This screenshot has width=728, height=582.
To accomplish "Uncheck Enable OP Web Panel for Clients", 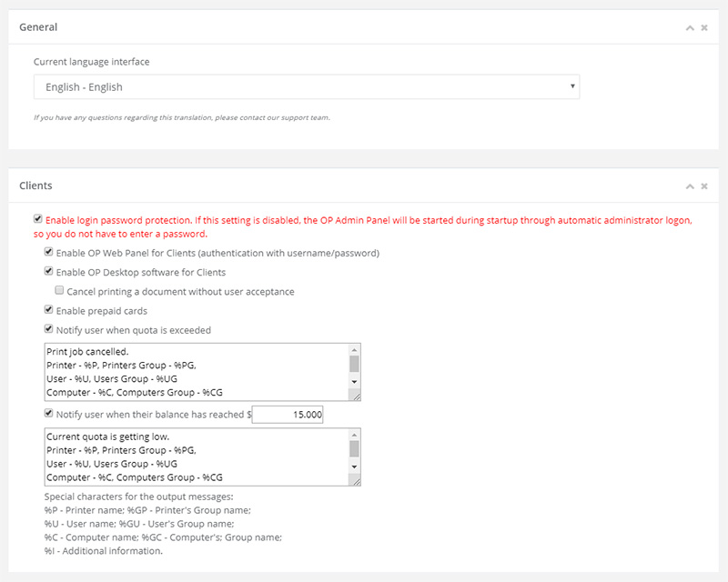I will coord(49,253).
